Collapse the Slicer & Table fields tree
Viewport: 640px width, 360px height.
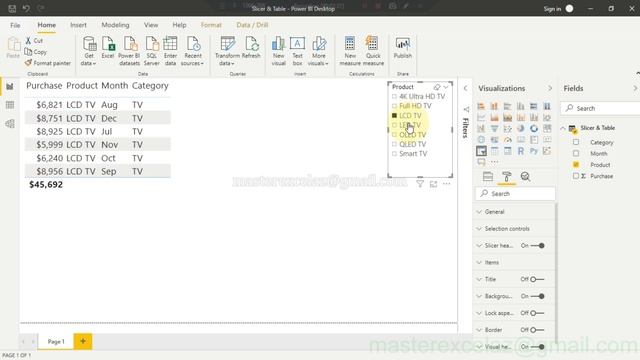[563, 128]
